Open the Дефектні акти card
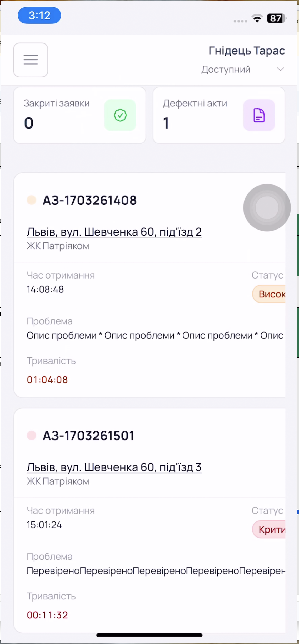The height and width of the screenshot is (644, 299). click(219, 115)
